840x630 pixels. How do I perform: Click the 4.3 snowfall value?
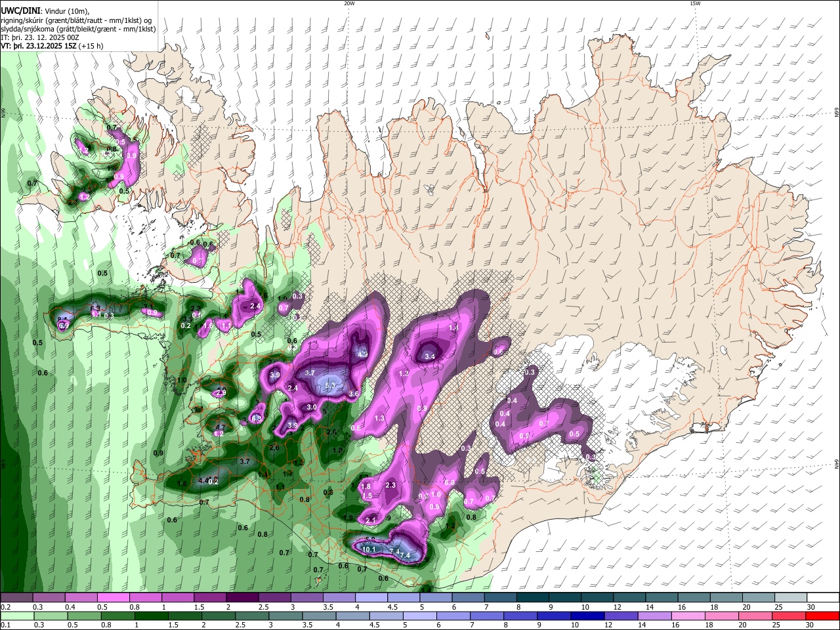pos(363,353)
